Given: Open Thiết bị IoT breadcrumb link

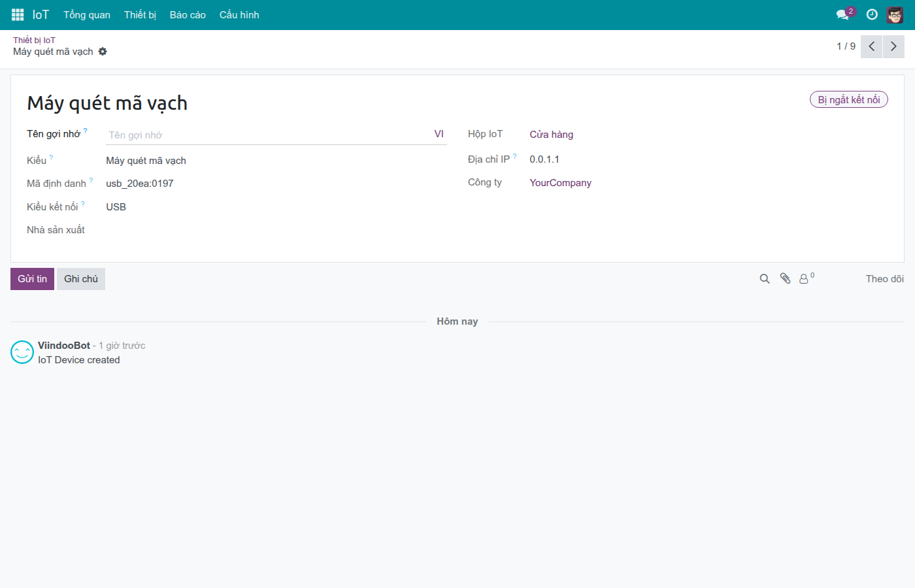Looking at the screenshot, I should pos(34,40).
